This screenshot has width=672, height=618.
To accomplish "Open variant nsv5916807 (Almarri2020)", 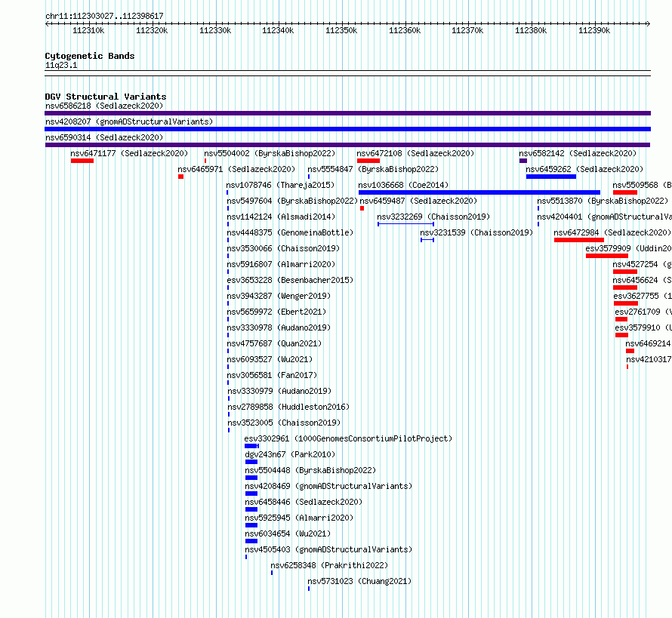I will pyautogui.click(x=281, y=264).
